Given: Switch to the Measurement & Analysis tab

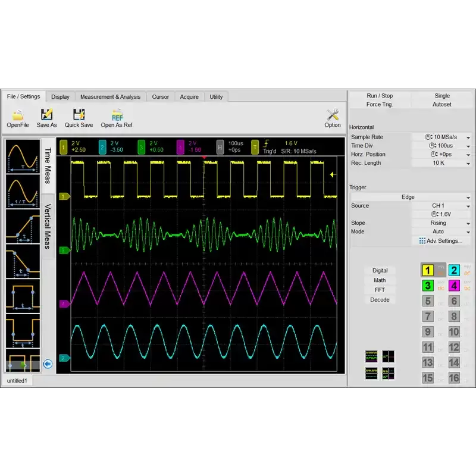Looking at the screenshot, I should (x=110, y=97).
